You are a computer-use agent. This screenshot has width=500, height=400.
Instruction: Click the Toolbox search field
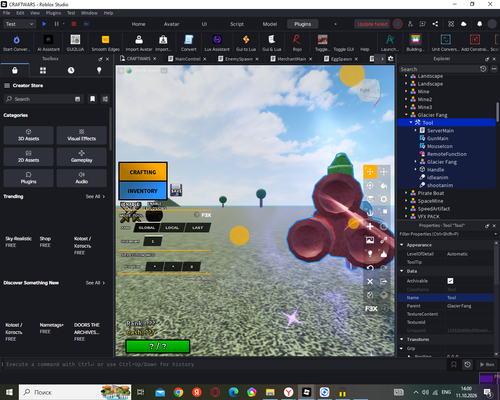[x=43, y=99]
